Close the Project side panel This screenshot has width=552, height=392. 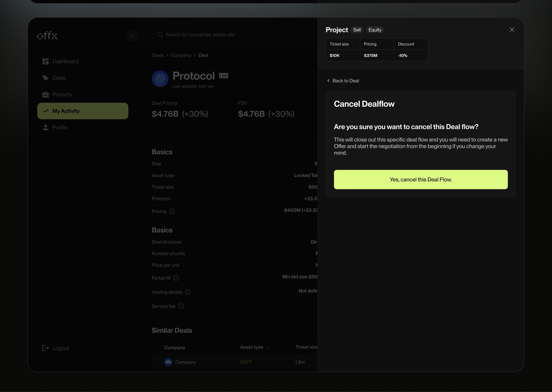512,30
